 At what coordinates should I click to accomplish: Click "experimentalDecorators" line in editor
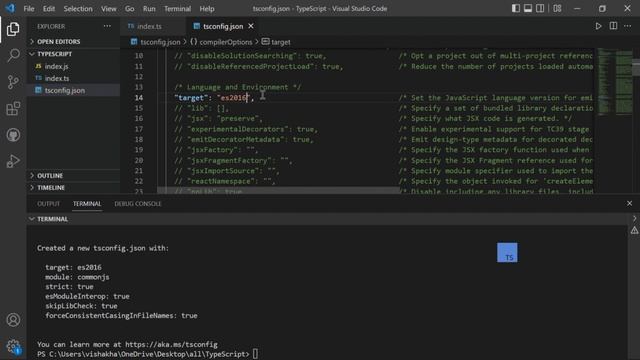point(246,129)
